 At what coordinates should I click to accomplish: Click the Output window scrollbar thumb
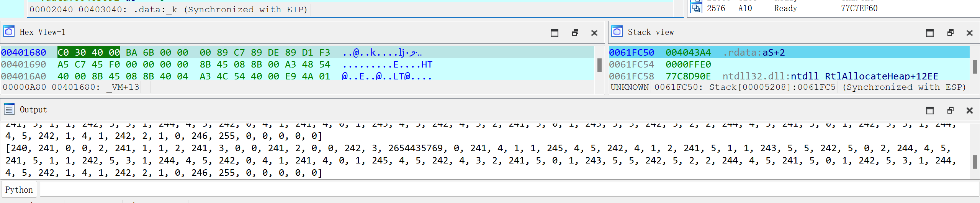point(975,162)
